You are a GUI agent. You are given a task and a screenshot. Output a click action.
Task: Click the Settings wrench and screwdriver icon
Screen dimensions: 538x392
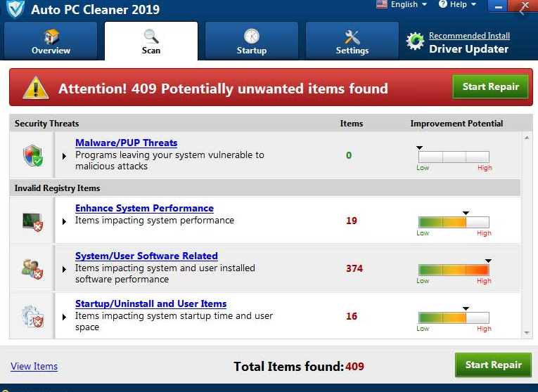click(x=352, y=37)
